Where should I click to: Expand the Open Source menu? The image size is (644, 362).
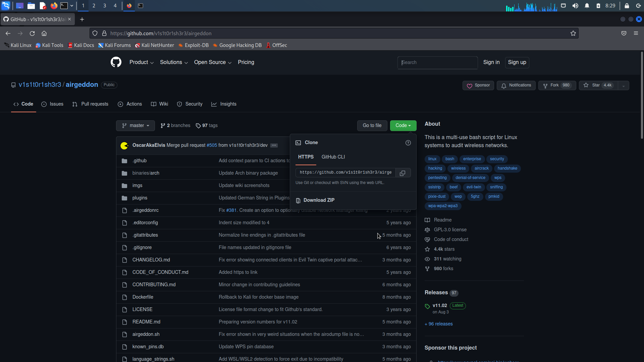pyautogui.click(x=213, y=62)
